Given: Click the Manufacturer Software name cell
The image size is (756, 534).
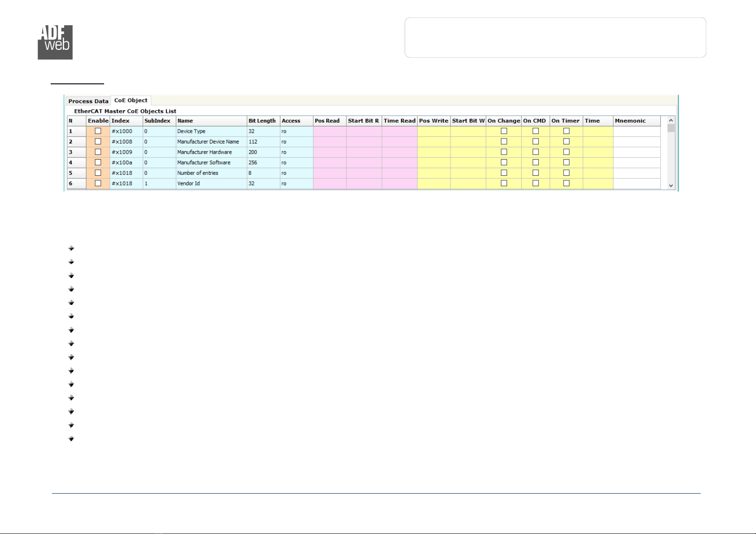Looking at the screenshot, I should point(211,162).
